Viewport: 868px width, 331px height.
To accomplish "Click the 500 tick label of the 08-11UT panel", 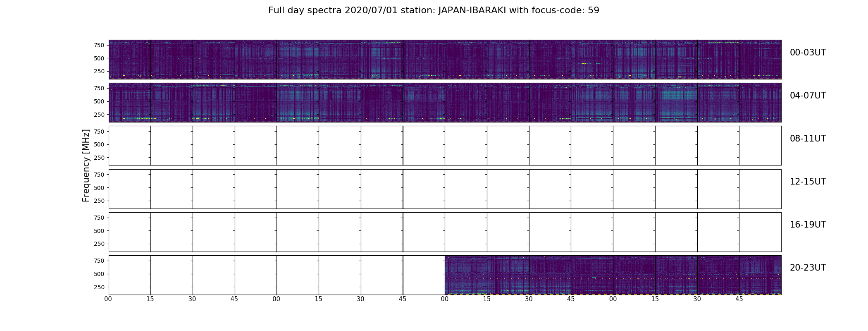I will tap(99, 144).
